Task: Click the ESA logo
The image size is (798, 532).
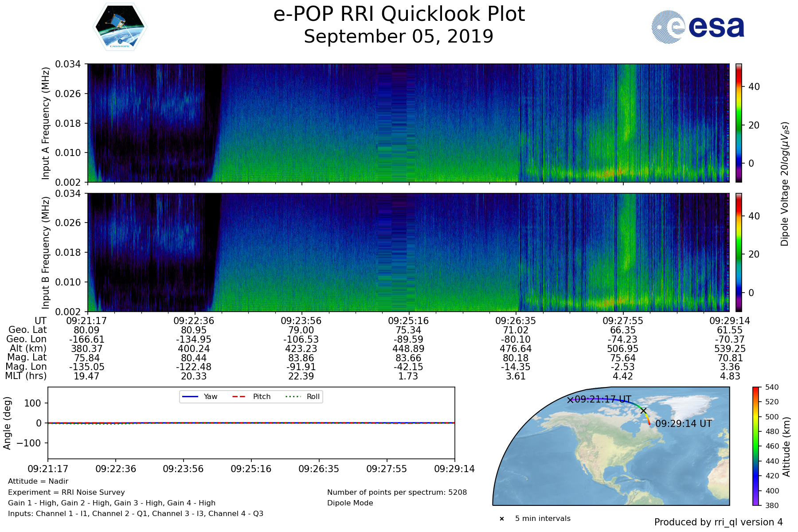Action: [698, 27]
